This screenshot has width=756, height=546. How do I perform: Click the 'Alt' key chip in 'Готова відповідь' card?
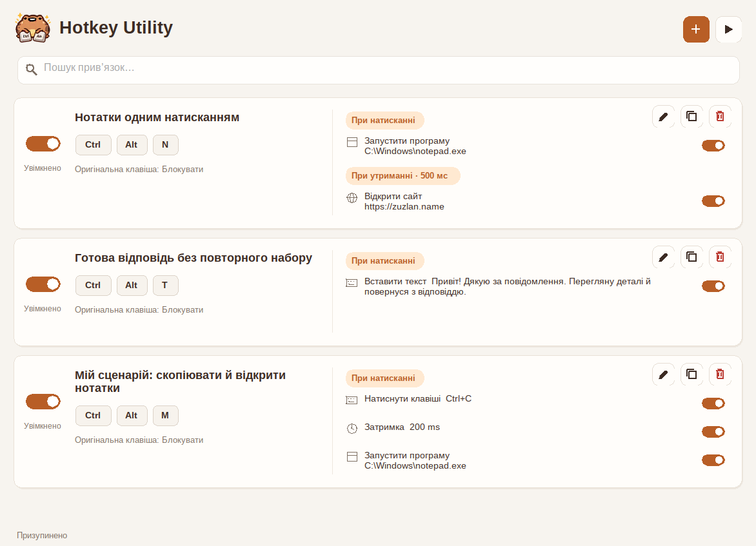[132, 286]
